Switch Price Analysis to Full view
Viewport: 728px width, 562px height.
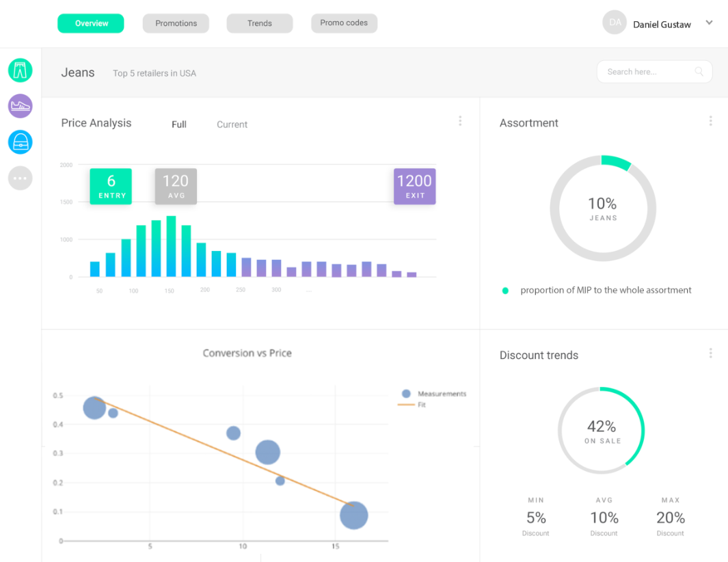point(178,124)
